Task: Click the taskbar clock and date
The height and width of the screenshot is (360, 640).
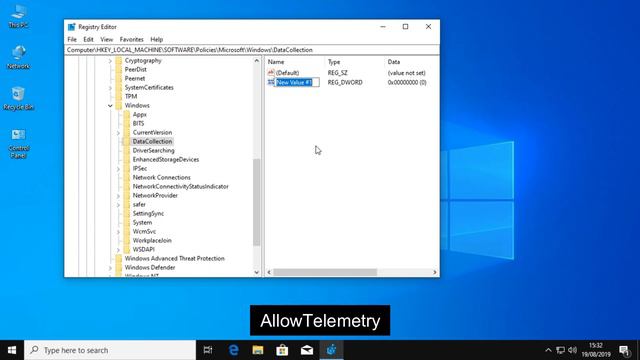Action: coord(596,350)
